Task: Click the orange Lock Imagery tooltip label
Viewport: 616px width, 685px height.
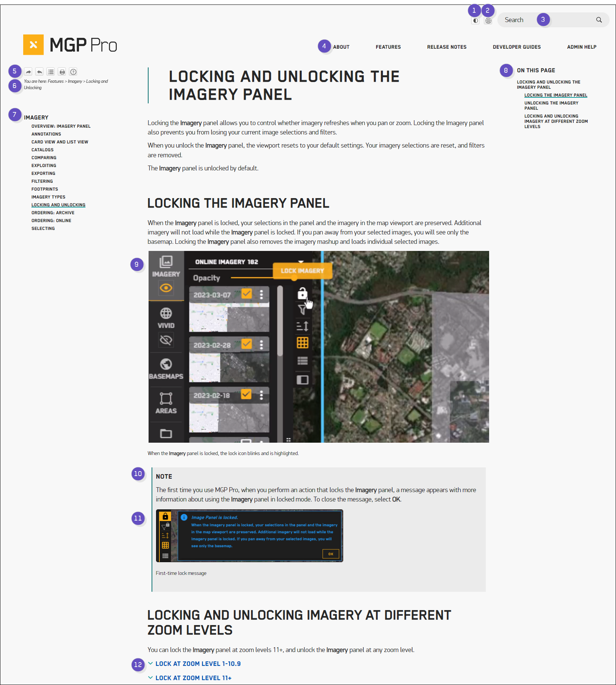Action: 302,270
